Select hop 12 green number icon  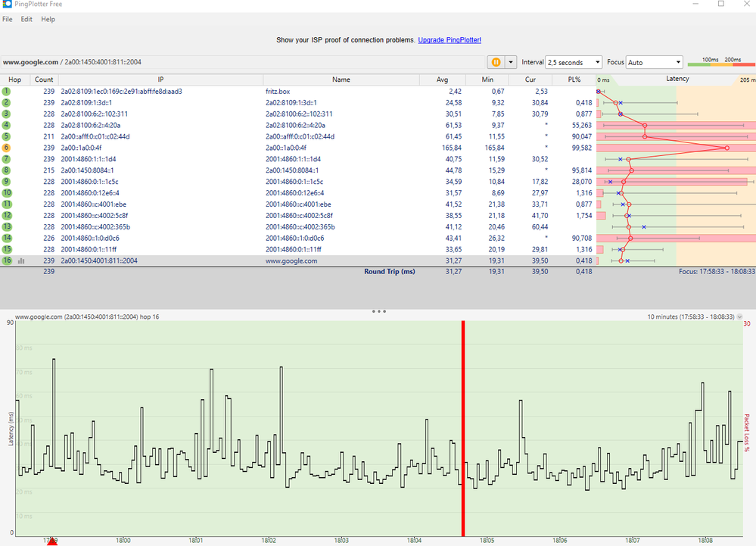[x=7, y=216]
